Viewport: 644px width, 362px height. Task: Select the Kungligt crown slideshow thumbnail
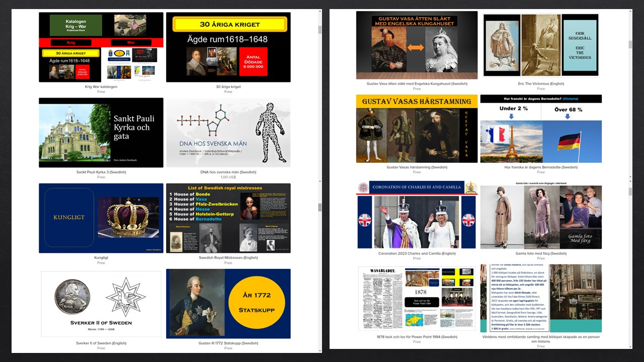[x=101, y=218]
